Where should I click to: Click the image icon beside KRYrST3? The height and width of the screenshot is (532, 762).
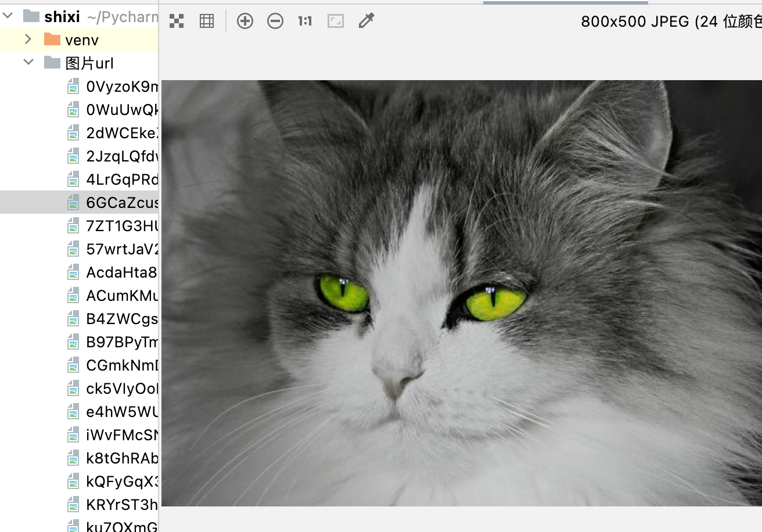[x=73, y=504]
